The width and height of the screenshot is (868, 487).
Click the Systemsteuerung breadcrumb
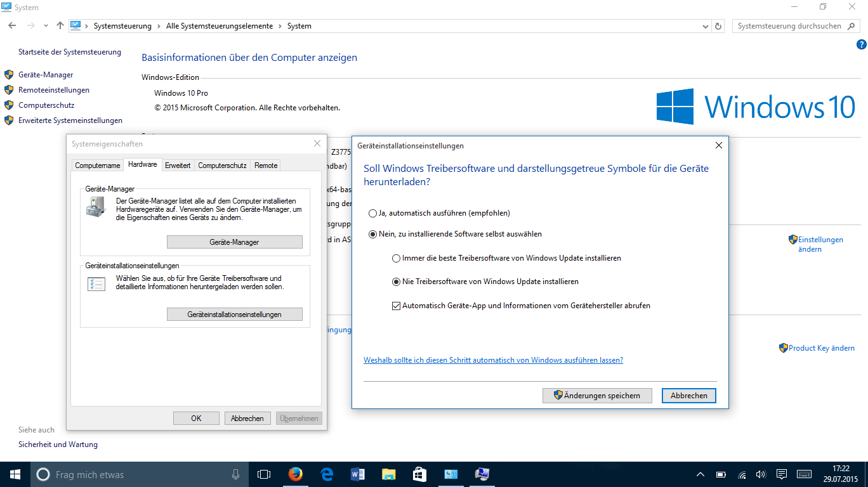click(122, 26)
